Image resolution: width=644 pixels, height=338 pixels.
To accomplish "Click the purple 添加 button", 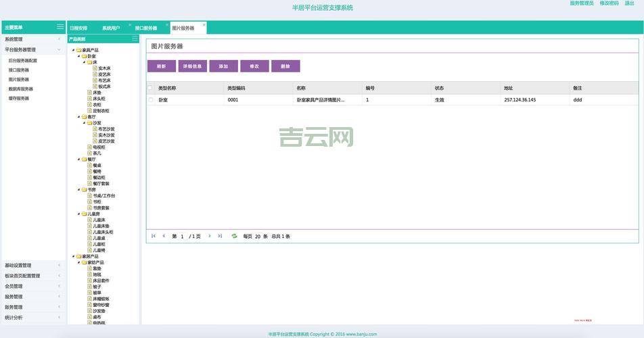I will coord(223,66).
